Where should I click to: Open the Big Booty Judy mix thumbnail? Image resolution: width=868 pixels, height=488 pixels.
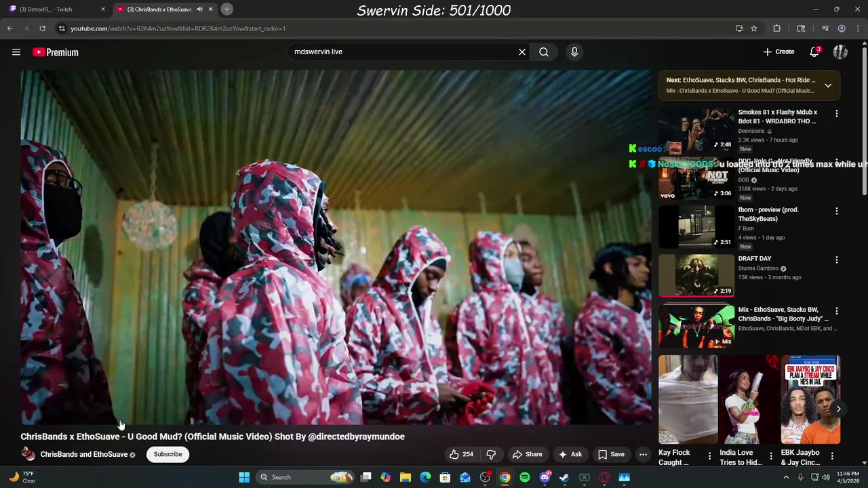tap(696, 326)
